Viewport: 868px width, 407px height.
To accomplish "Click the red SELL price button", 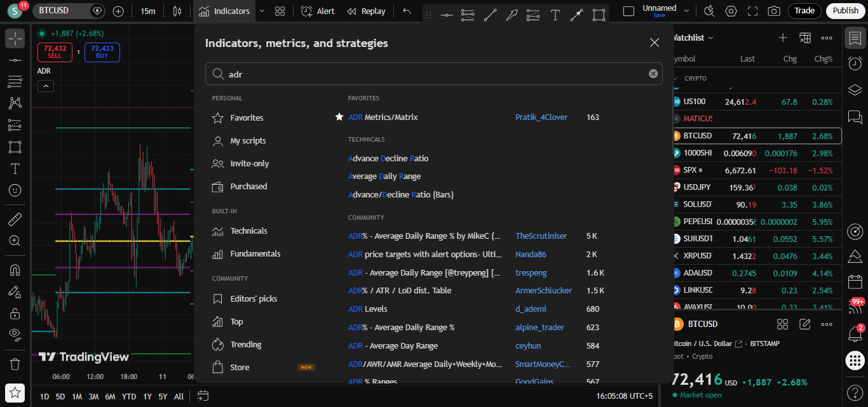I will tap(55, 52).
